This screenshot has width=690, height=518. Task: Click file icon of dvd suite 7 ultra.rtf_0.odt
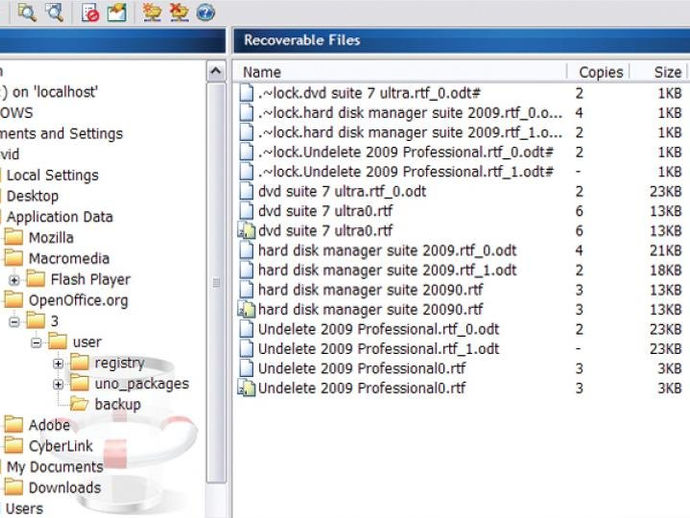[246, 191]
